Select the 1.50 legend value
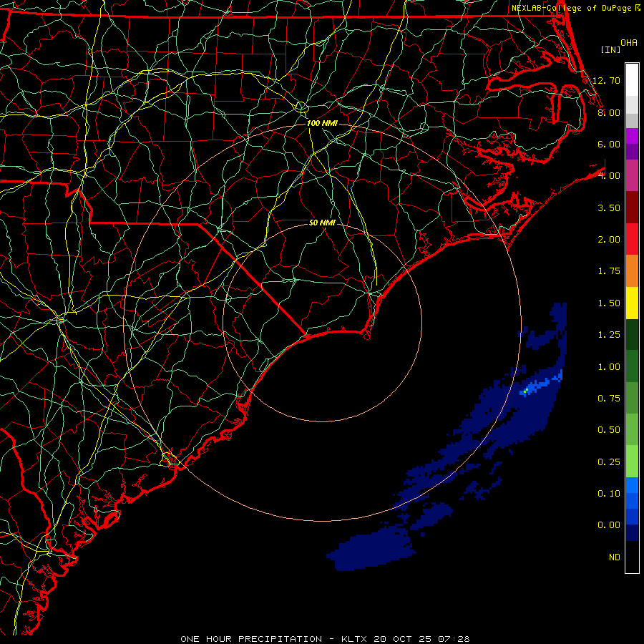This screenshot has width=644, height=644. point(609,303)
